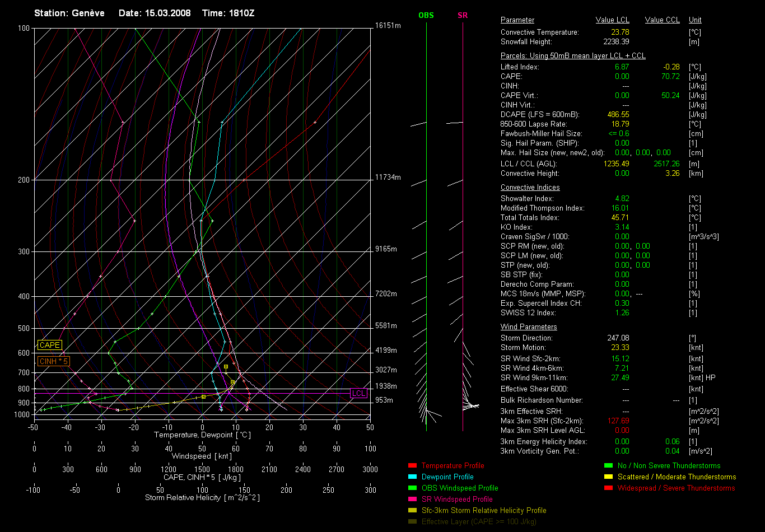
Task: Click the cyan Dewpoint Profile legend swatch
Action: point(412,477)
